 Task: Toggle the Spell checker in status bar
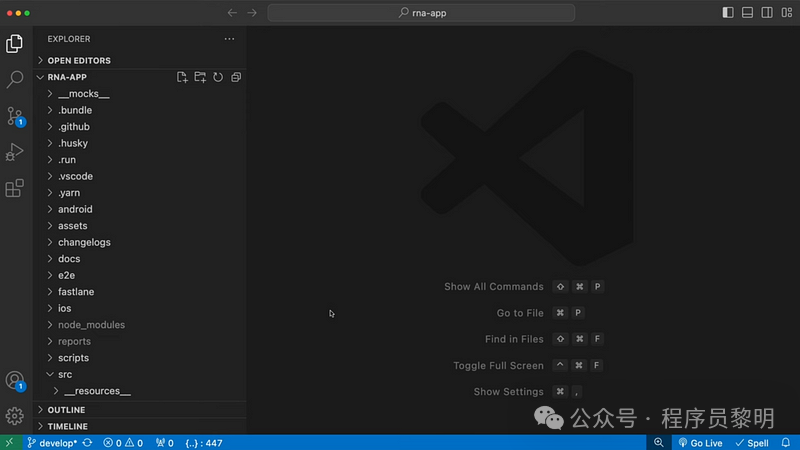pyautogui.click(x=752, y=443)
